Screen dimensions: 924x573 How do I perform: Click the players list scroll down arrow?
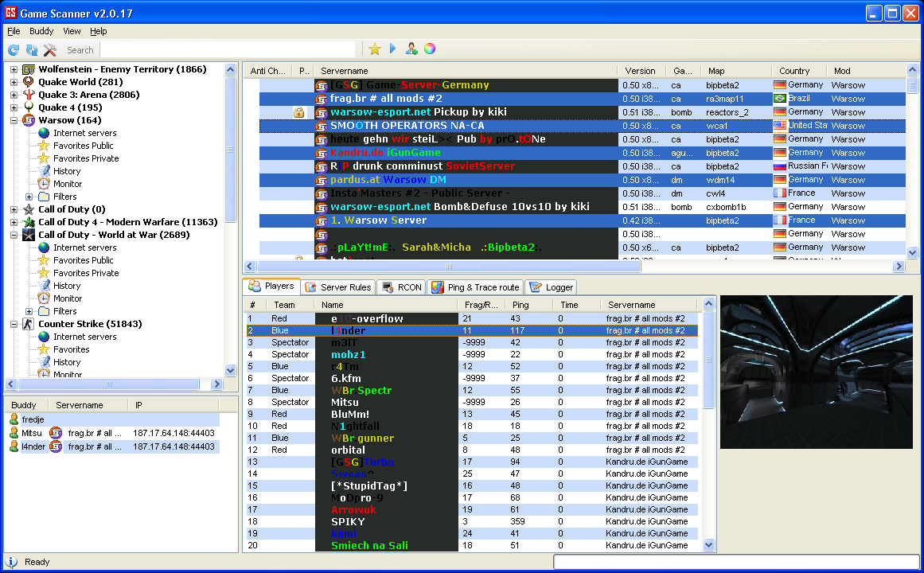point(709,545)
